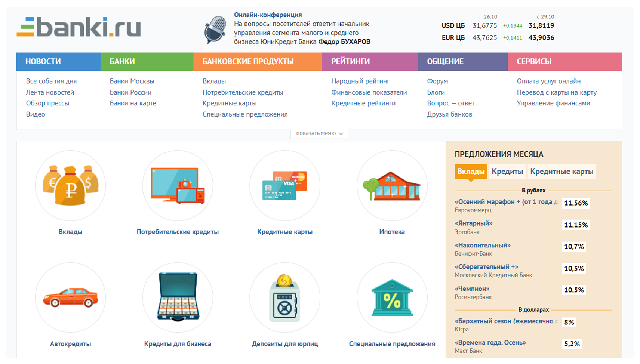Select the Visa credit cards icon

click(x=284, y=186)
